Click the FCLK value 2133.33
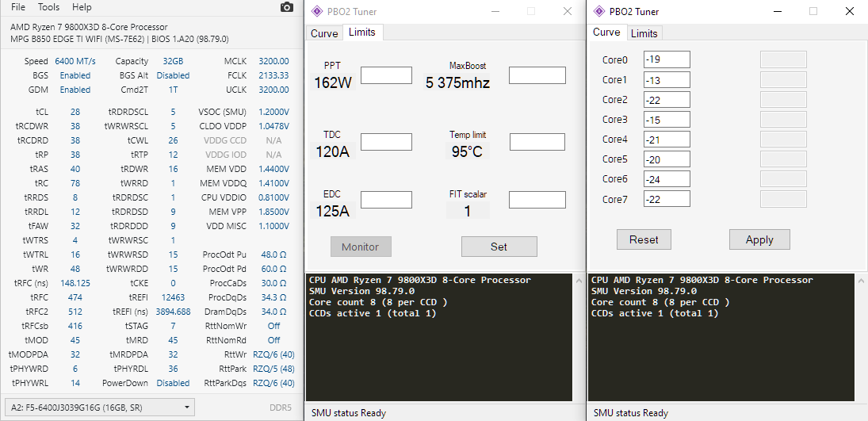 pyautogui.click(x=273, y=75)
